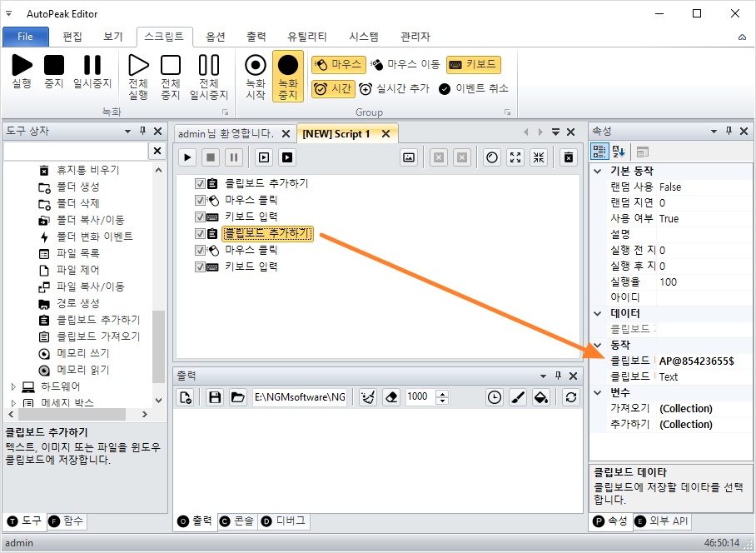Click the 실행 play button in ribbon

pos(22,72)
